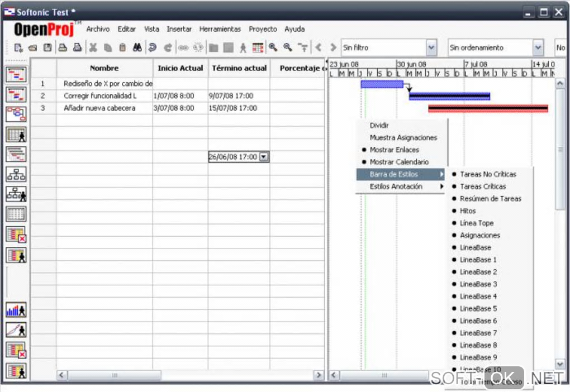
Task: Toggle the Resúmen de Tareas bar style
Action: tap(491, 199)
